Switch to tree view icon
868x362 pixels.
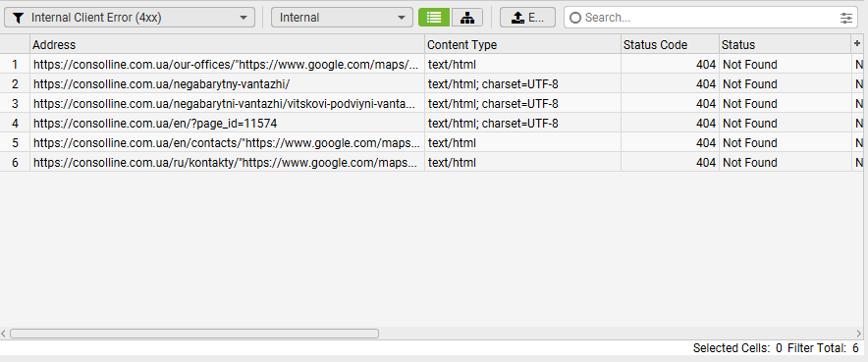click(467, 17)
